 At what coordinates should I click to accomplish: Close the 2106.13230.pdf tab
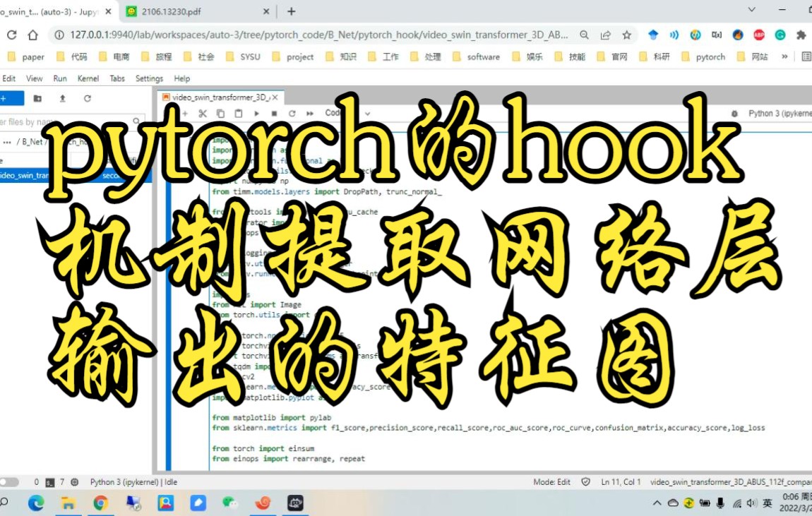tap(266, 11)
